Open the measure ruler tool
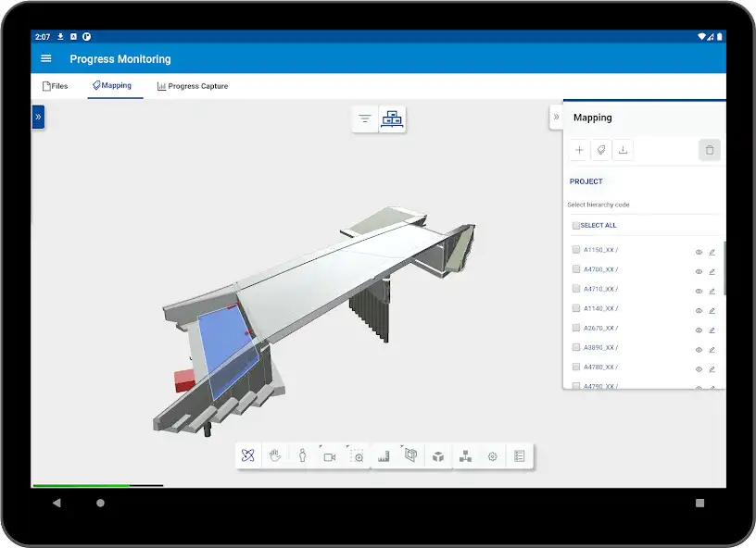 384,456
